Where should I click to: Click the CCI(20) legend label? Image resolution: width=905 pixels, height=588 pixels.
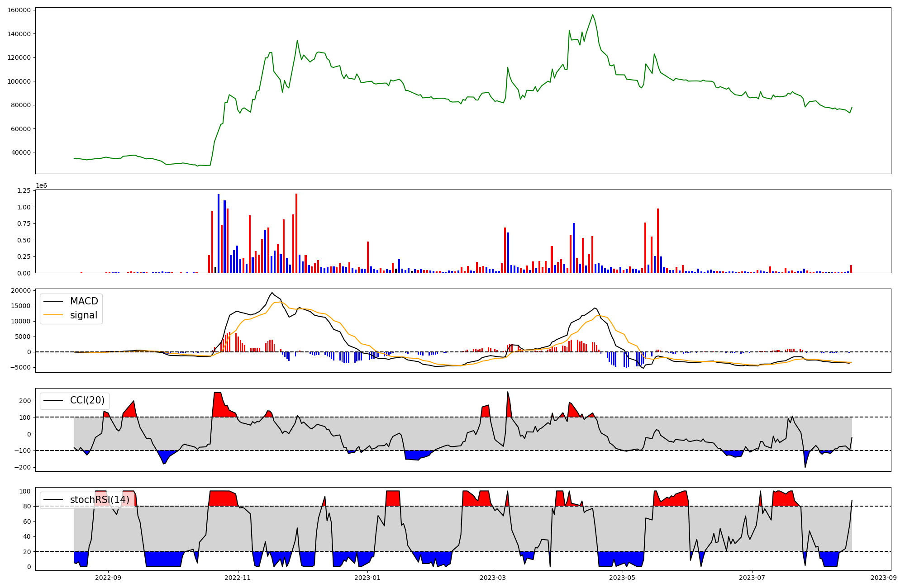coord(87,400)
